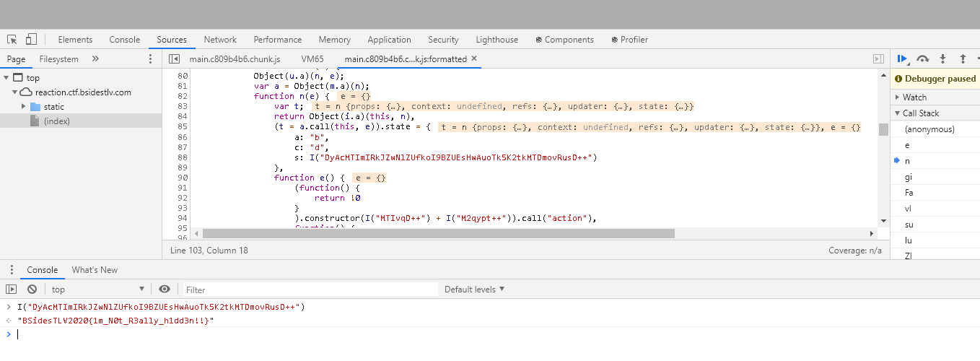
Task: Create live expression with eye icon
Action: tap(165, 290)
